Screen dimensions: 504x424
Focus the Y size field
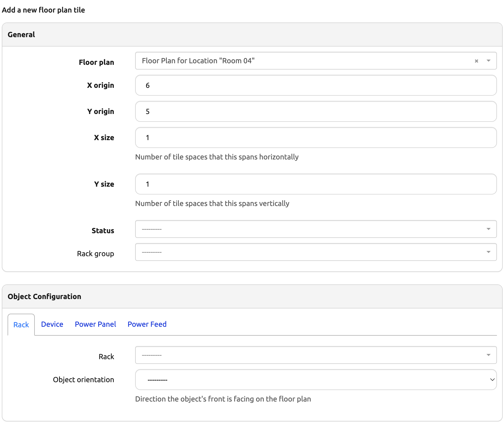pos(316,184)
